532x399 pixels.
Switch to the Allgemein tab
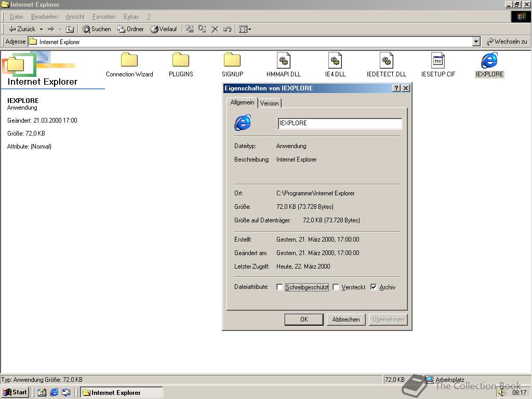(242, 102)
